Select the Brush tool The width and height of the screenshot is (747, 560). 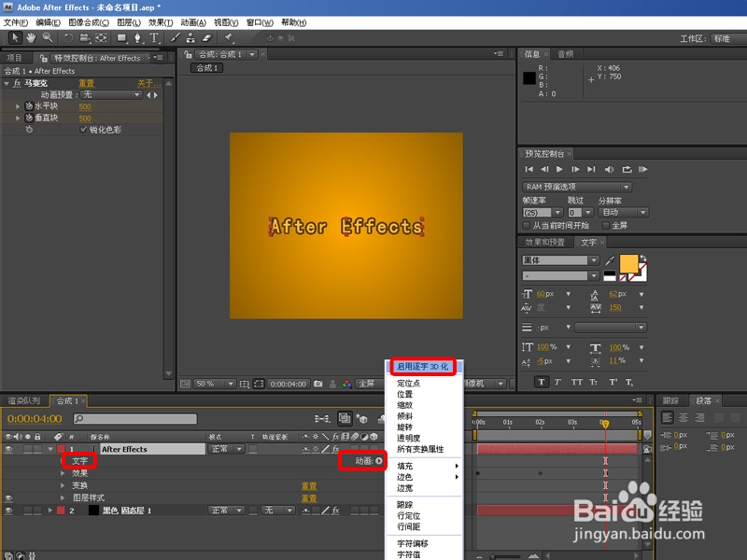pyautogui.click(x=176, y=38)
